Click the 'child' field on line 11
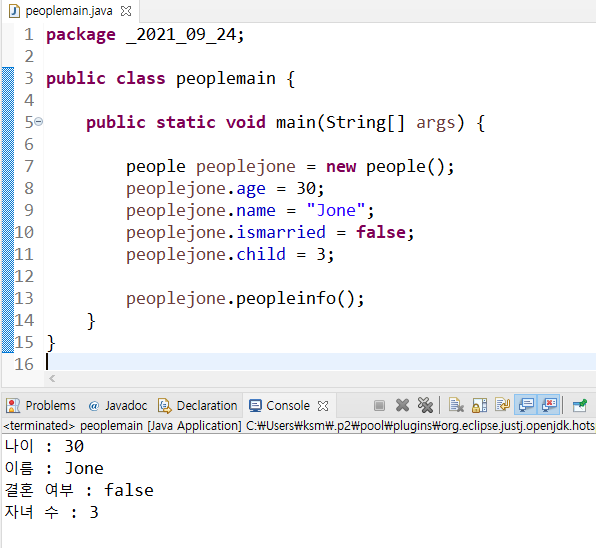The image size is (596, 548). pos(261,254)
